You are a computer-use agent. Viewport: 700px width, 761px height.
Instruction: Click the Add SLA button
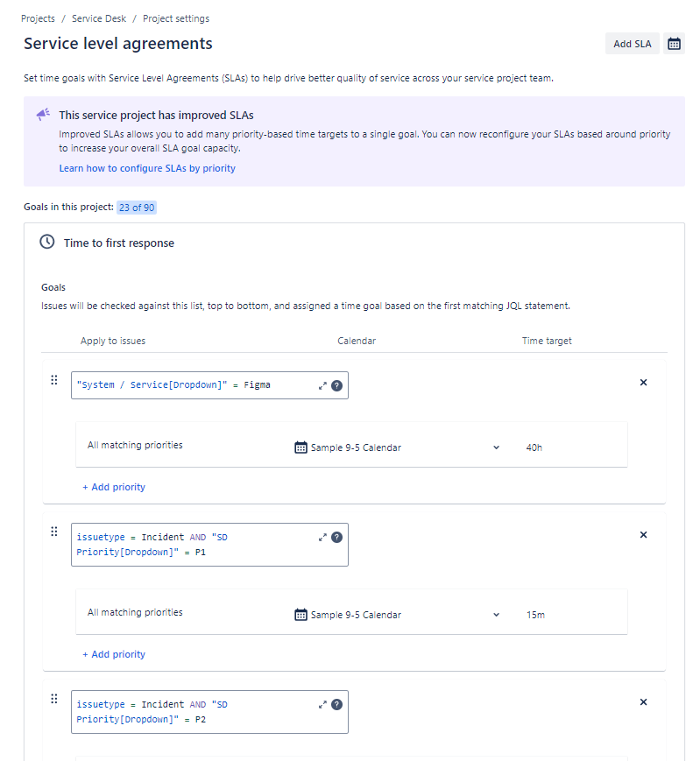coord(632,44)
